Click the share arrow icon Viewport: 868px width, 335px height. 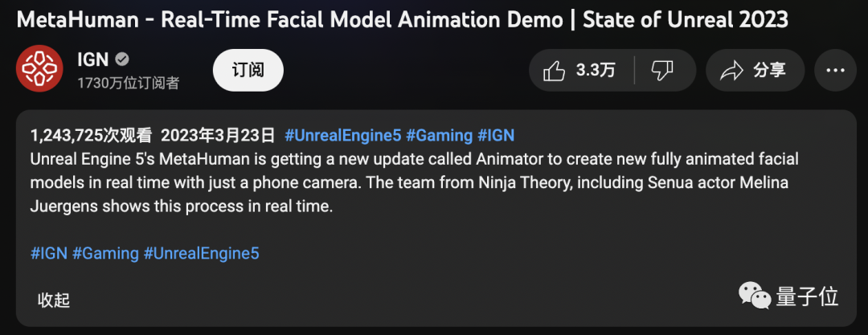tap(731, 71)
